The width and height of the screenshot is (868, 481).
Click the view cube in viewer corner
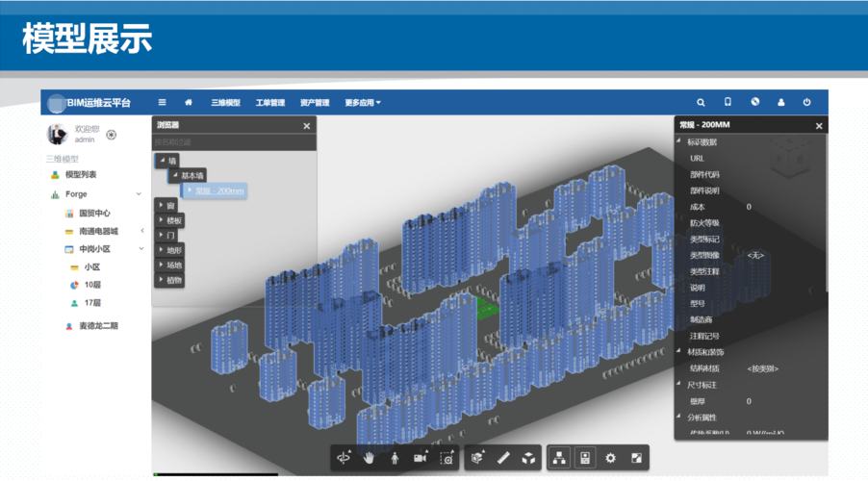(789, 155)
